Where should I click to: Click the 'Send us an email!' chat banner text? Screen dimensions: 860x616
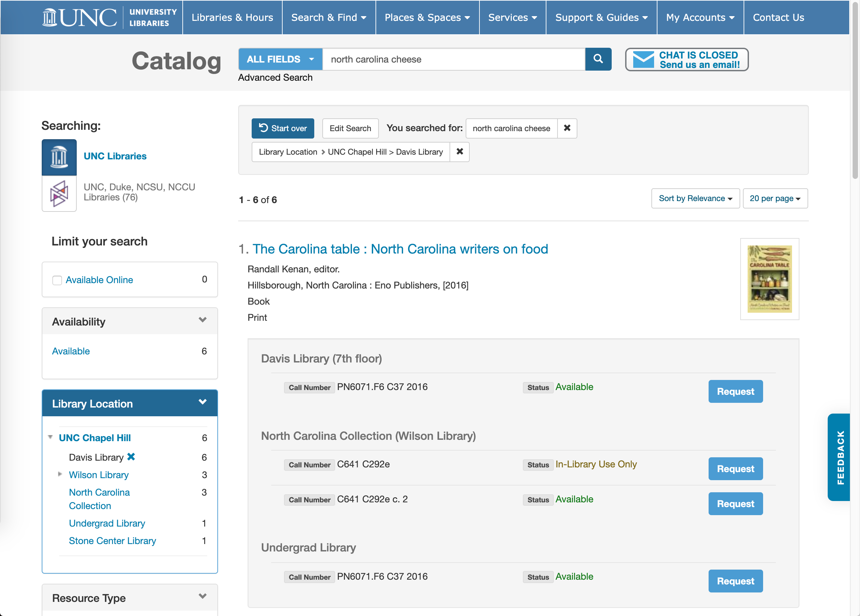[x=699, y=65]
